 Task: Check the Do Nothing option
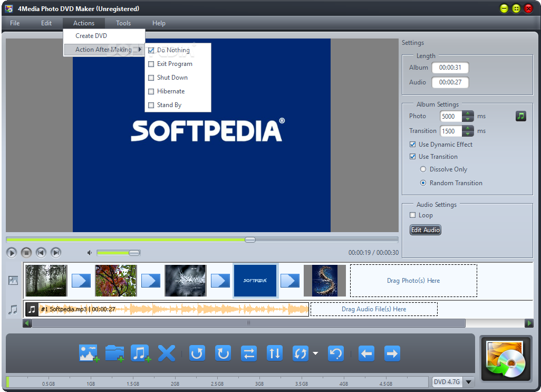pyautogui.click(x=151, y=50)
